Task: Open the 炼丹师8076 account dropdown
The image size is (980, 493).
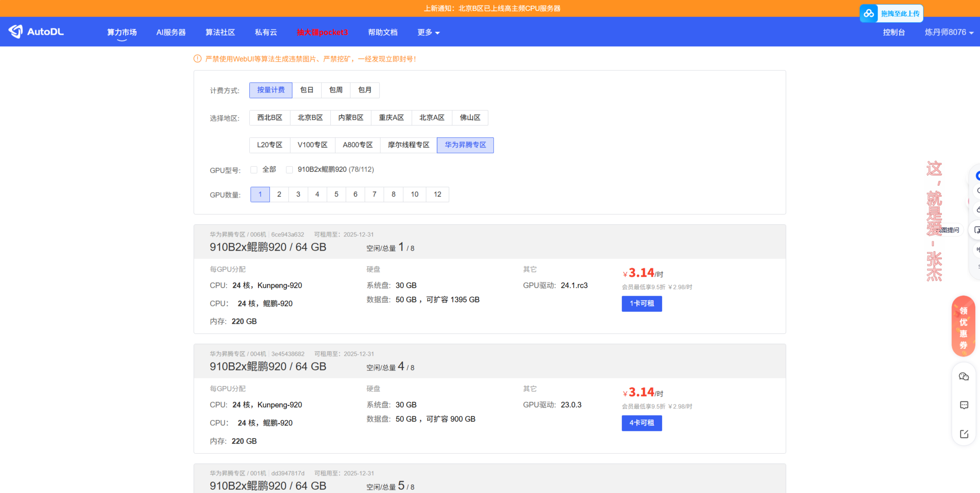Action: pyautogui.click(x=949, y=32)
